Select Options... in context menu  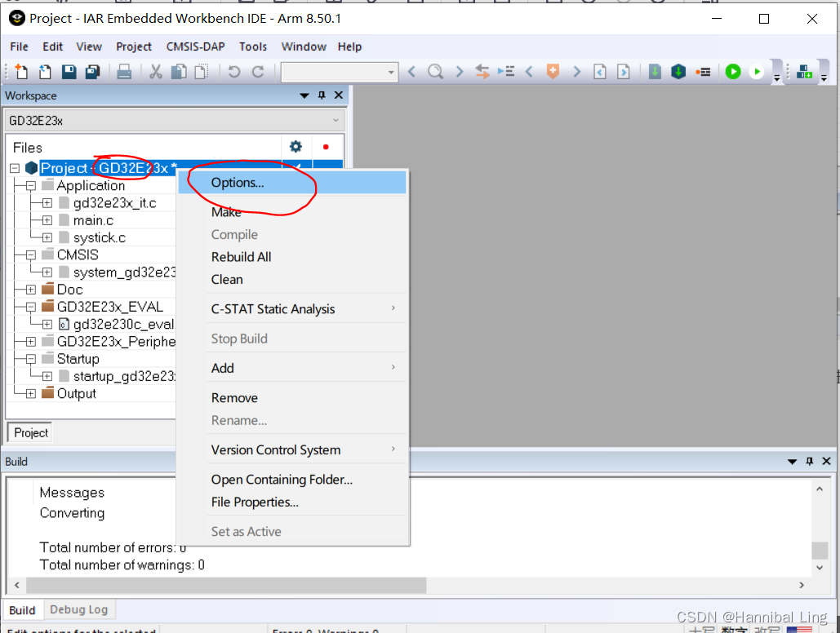(x=292, y=183)
